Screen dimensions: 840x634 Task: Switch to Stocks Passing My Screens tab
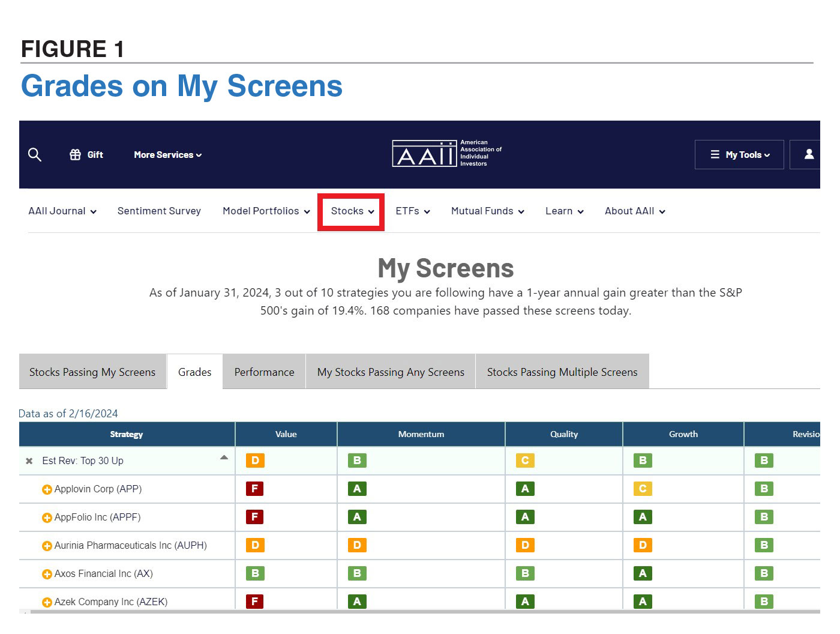(92, 372)
